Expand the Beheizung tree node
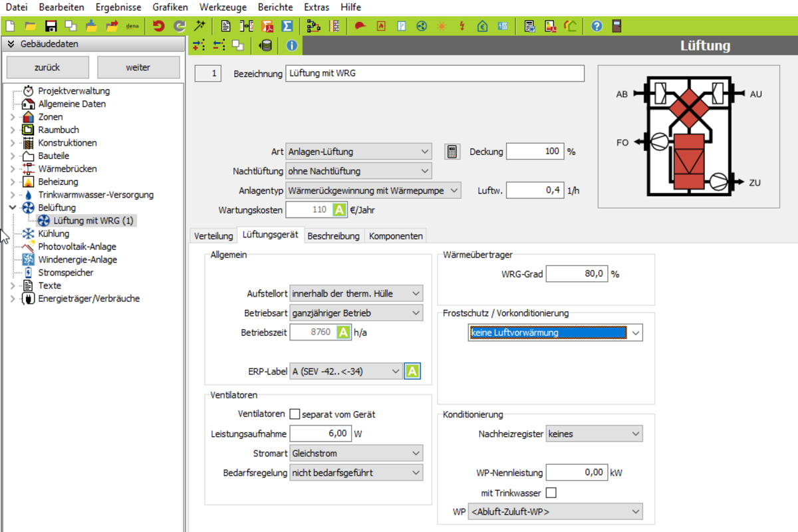 click(x=13, y=182)
